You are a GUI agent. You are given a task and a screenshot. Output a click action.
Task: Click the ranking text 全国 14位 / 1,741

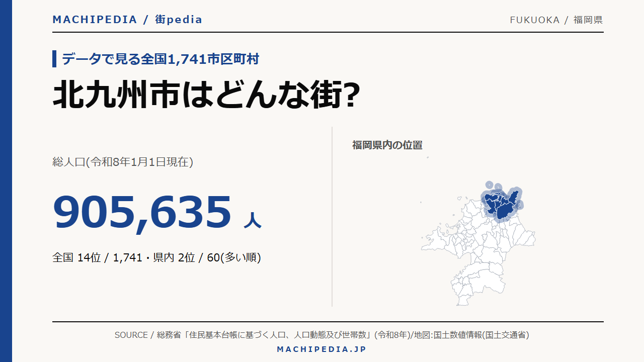pyautogui.click(x=97, y=257)
